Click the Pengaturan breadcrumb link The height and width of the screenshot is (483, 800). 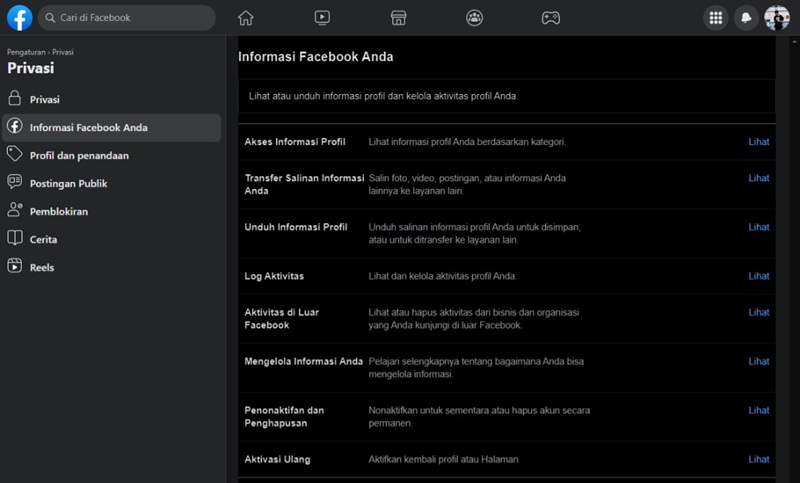[x=26, y=51]
